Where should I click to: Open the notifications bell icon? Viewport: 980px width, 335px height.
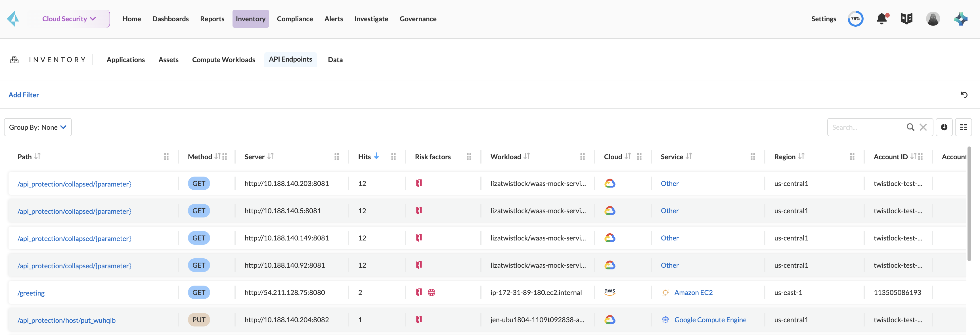point(882,19)
